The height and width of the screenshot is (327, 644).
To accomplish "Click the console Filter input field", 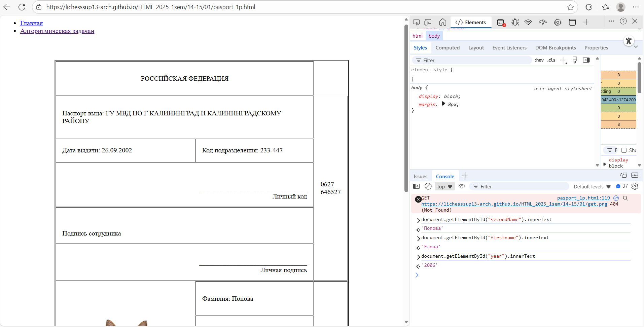I will click(522, 187).
